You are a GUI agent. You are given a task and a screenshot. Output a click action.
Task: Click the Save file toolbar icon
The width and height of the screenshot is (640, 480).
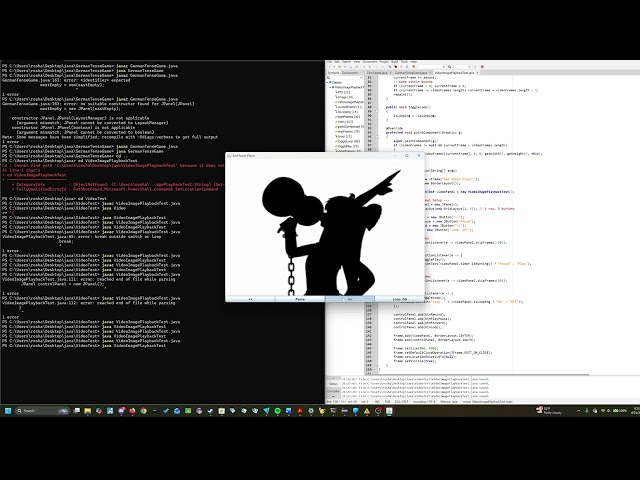click(351, 67)
